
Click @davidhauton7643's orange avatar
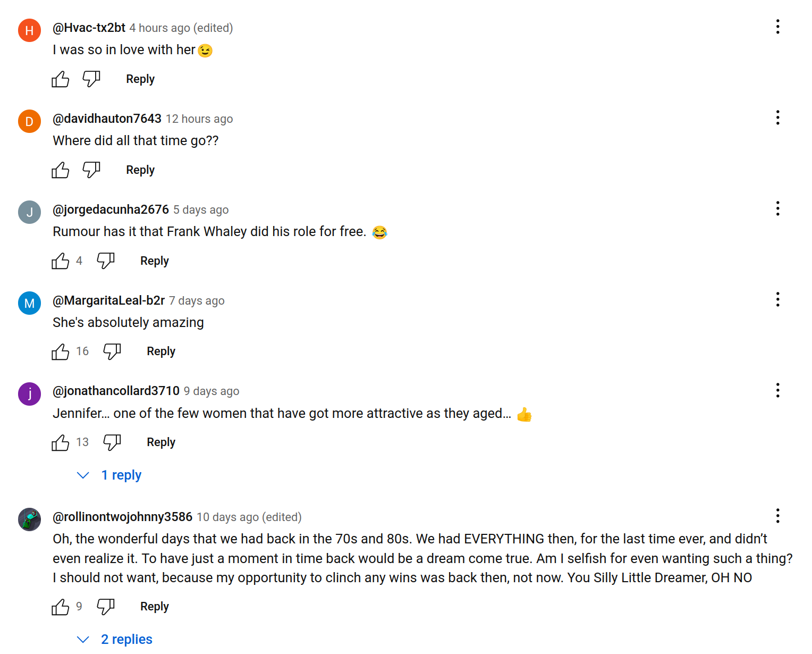30,121
